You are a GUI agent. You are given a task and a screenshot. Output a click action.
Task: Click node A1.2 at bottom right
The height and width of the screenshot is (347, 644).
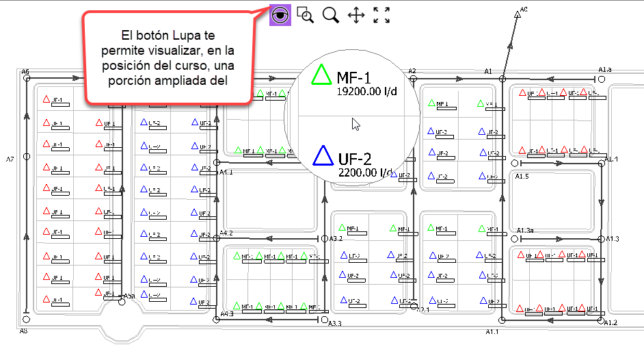[x=602, y=320]
